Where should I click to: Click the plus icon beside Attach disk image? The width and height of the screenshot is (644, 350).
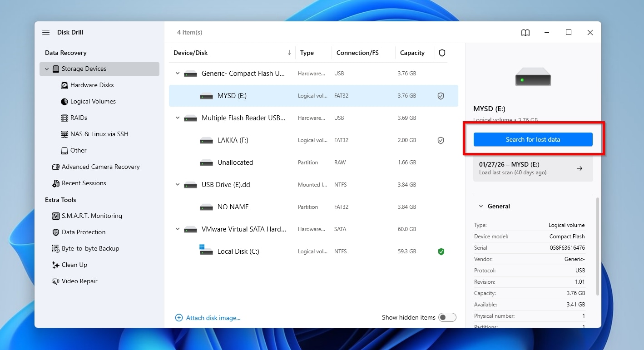point(179,318)
